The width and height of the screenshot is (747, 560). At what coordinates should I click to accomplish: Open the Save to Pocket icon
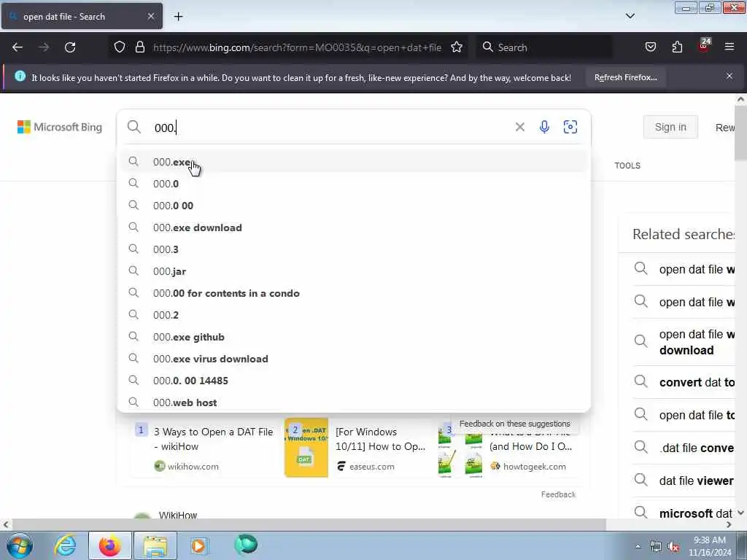click(650, 47)
